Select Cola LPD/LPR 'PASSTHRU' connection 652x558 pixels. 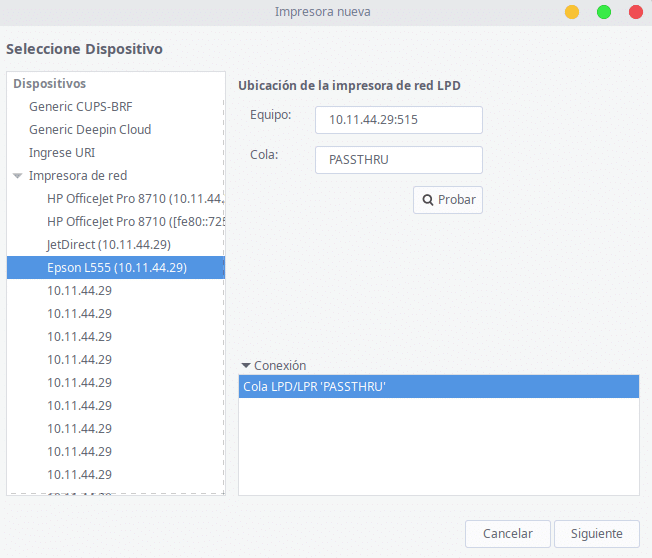[438, 387]
